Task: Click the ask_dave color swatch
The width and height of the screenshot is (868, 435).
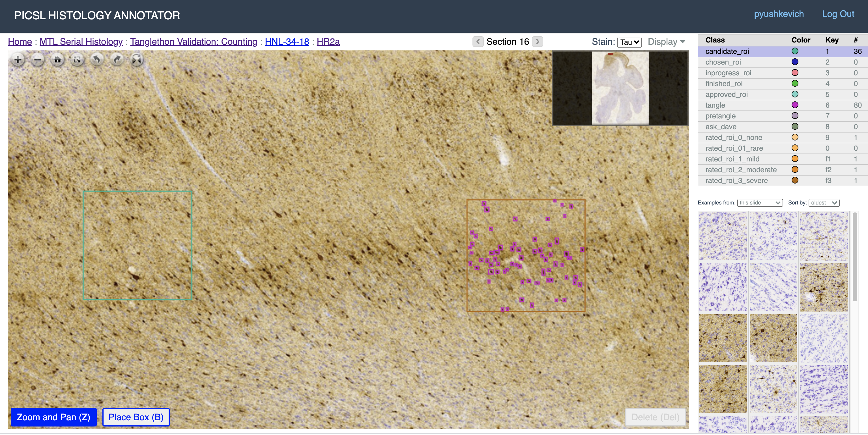Action: tap(795, 127)
